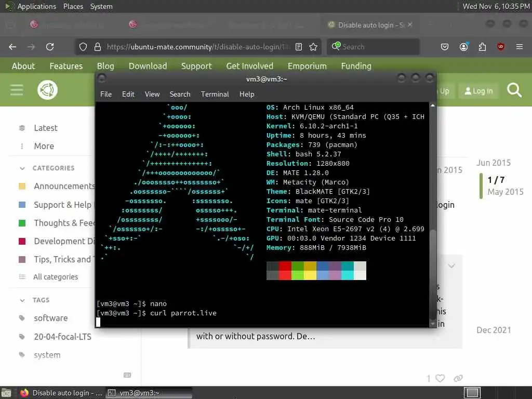Click the Ubuntu MATE community logo
The image size is (532, 399).
click(47, 90)
